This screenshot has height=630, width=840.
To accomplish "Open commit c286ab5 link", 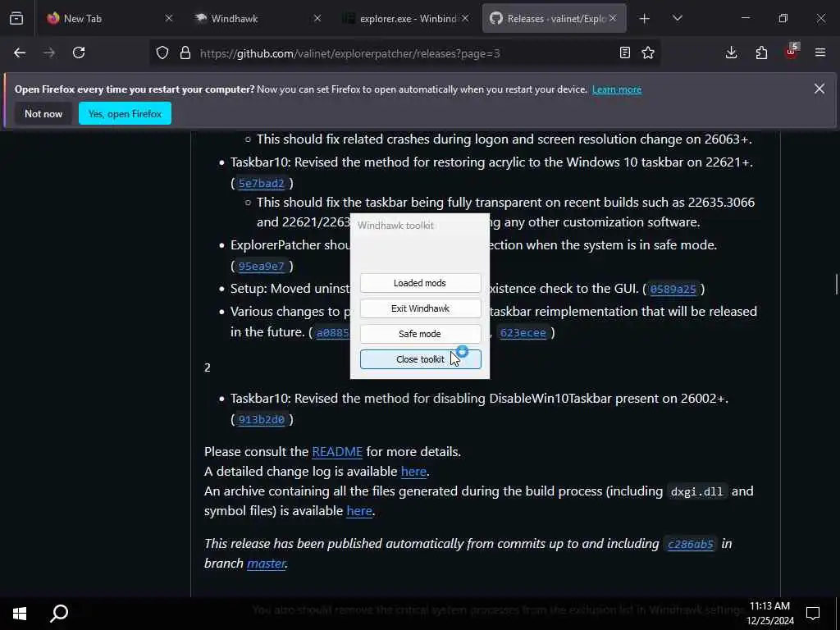I will (690, 545).
